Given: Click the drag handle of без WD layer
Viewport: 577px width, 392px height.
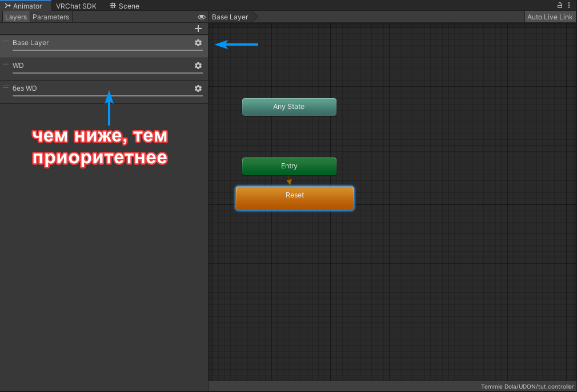Looking at the screenshot, I should [x=6, y=87].
